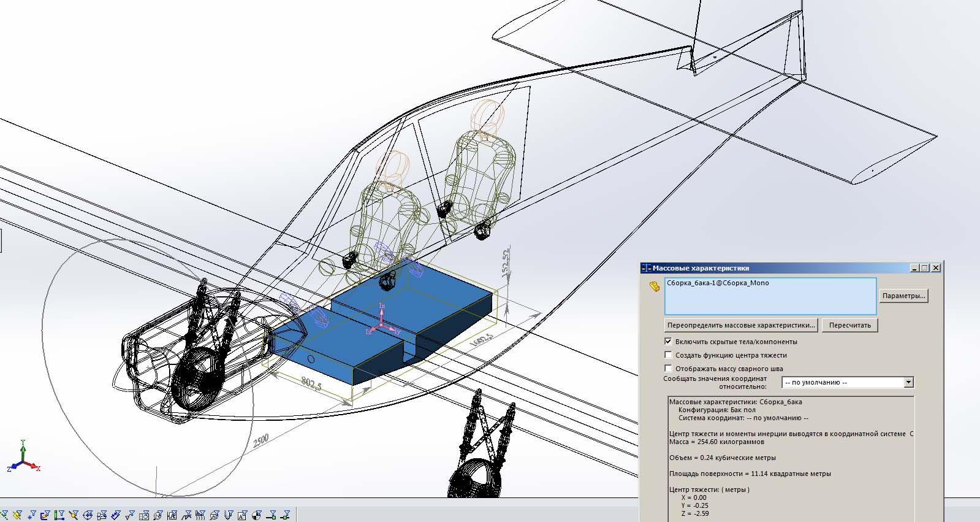
Task: Click the 'Площадь поверхности = 11.14' line
Action: (750, 474)
